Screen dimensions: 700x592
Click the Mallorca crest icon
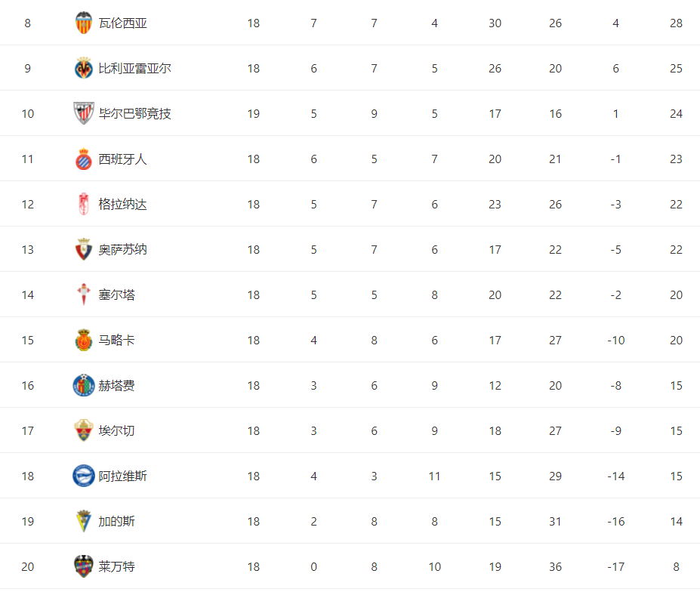84,341
